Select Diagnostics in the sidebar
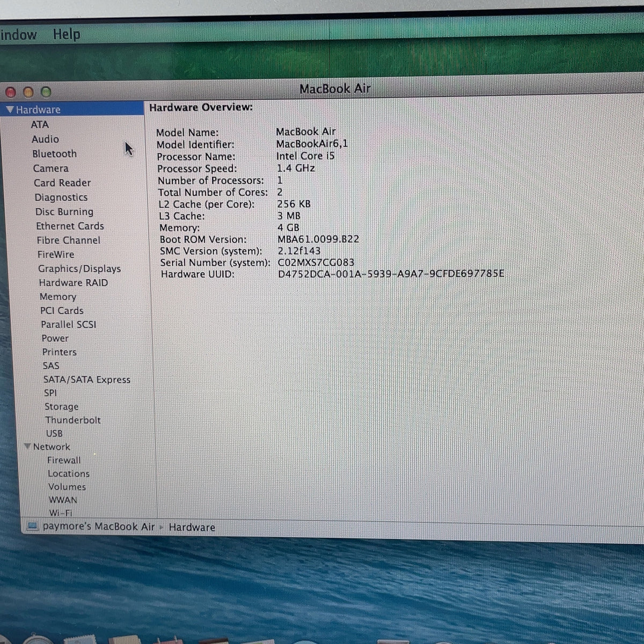This screenshot has width=644, height=644. [x=61, y=197]
